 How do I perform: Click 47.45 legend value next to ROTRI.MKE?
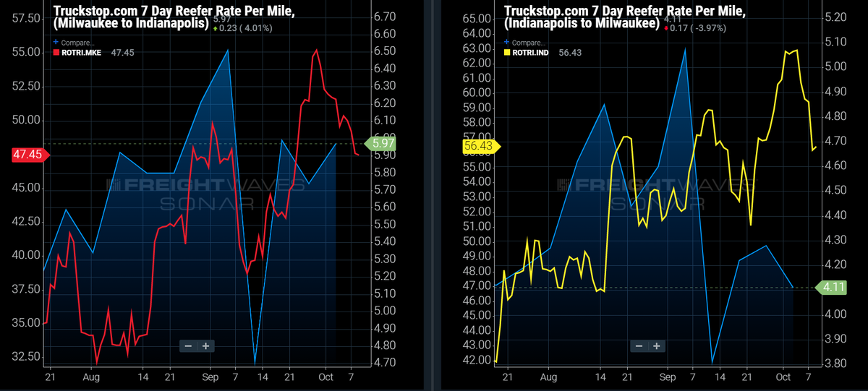pyautogui.click(x=123, y=53)
